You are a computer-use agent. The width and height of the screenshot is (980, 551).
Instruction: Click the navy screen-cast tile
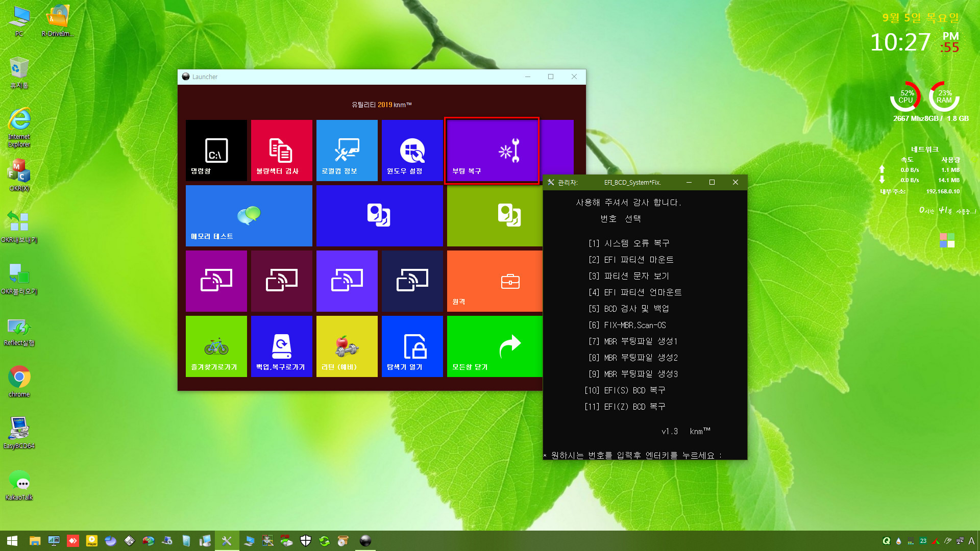412,281
